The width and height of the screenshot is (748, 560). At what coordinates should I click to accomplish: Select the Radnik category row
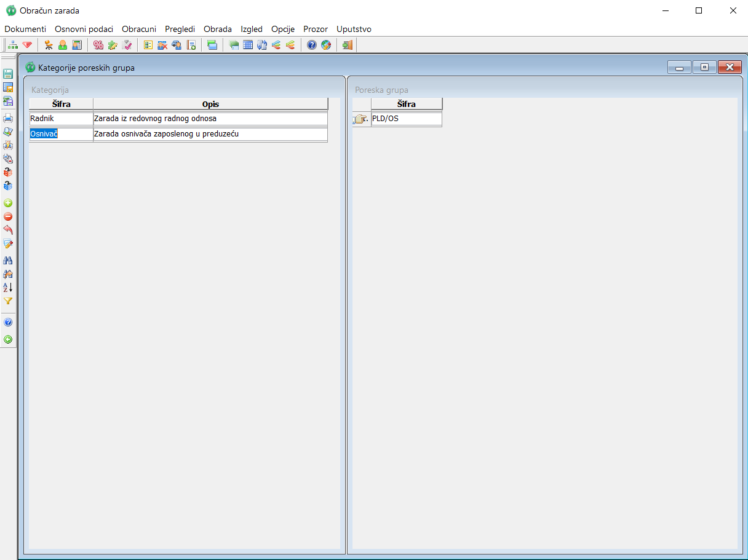click(x=61, y=119)
